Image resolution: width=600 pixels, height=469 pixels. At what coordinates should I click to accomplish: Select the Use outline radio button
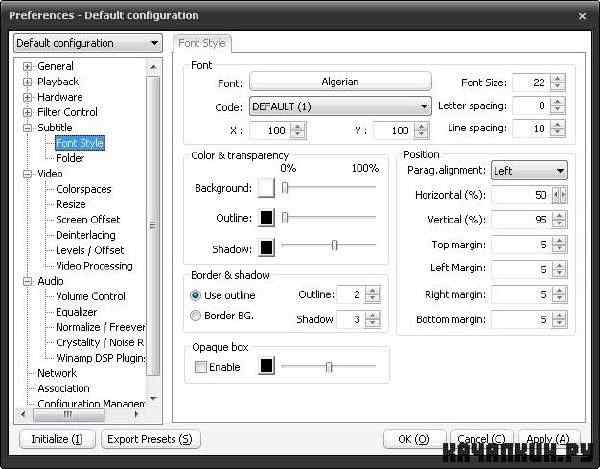(x=195, y=295)
